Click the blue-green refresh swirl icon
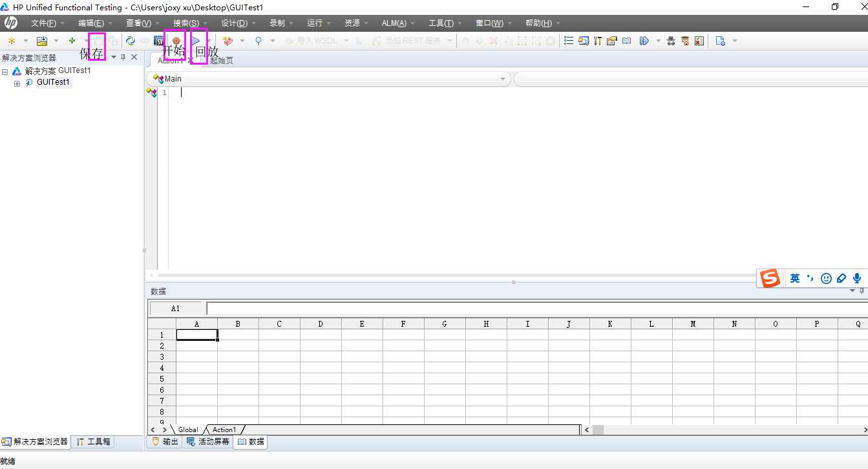This screenshot has height=469, width=868. [x=130, y=41]
